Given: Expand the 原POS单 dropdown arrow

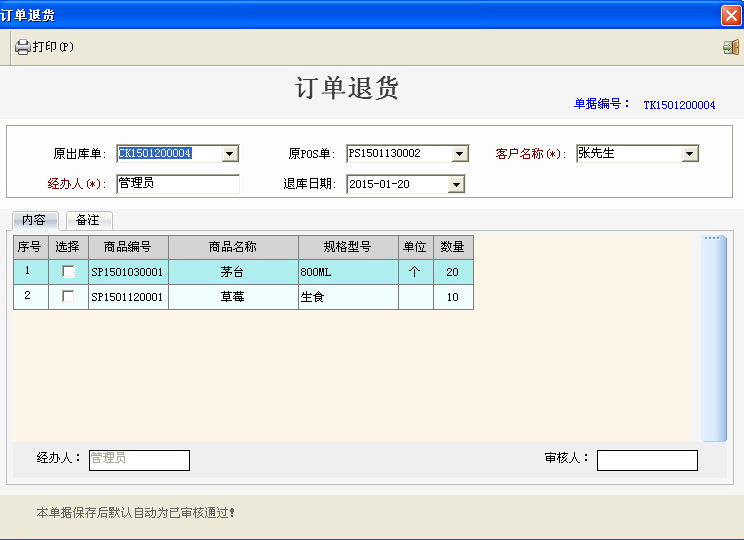Looking at the screenshot, I should (x=460, y=154).
